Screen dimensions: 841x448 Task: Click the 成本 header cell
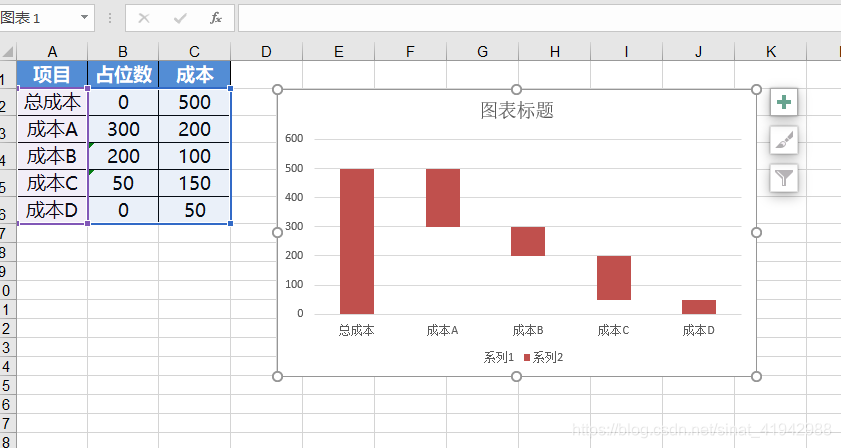[x=194, y=74]
